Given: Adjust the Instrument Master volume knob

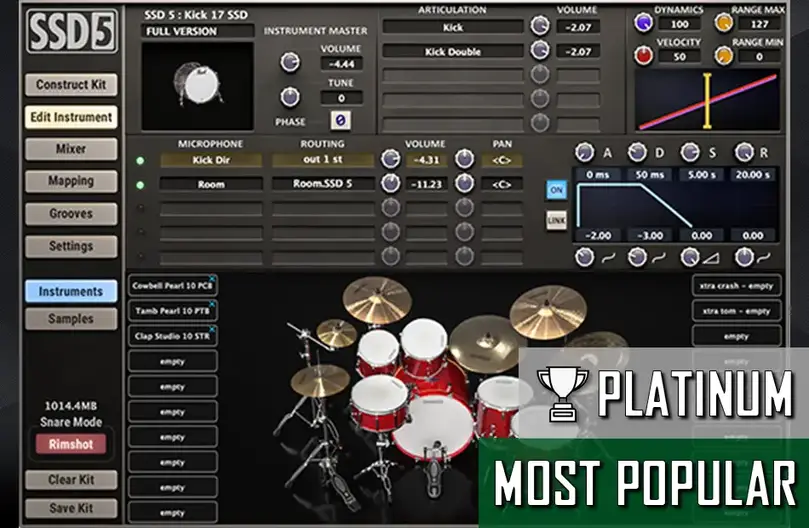Looking at the screenshot, I should point(290,62).
